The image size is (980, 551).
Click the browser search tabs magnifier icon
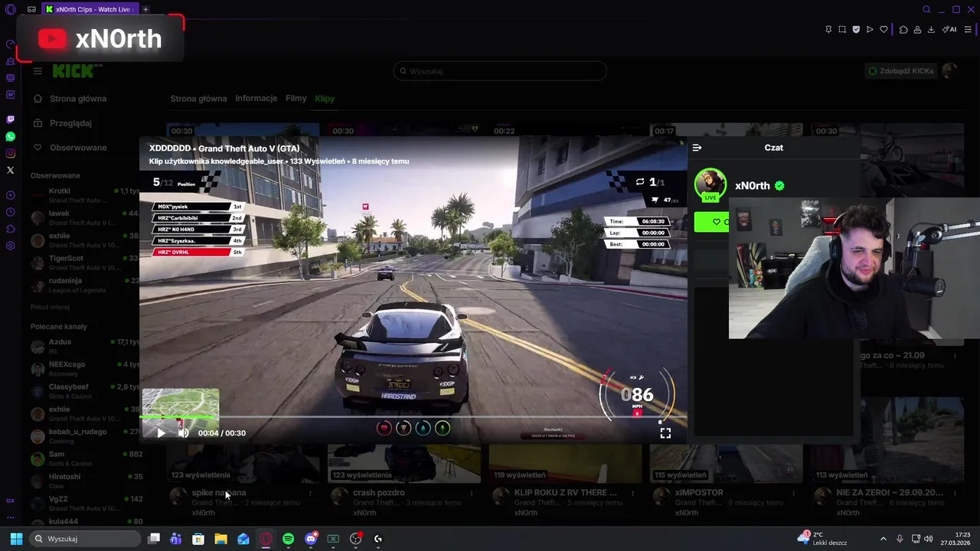(x=926, y=9)
